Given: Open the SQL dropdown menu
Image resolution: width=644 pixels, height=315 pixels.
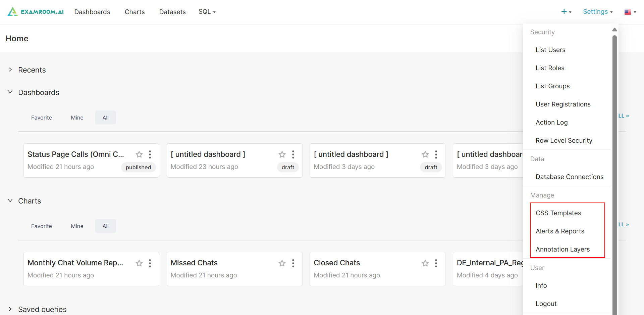Looking at the screenshot, I should click(x=207, y=12).
